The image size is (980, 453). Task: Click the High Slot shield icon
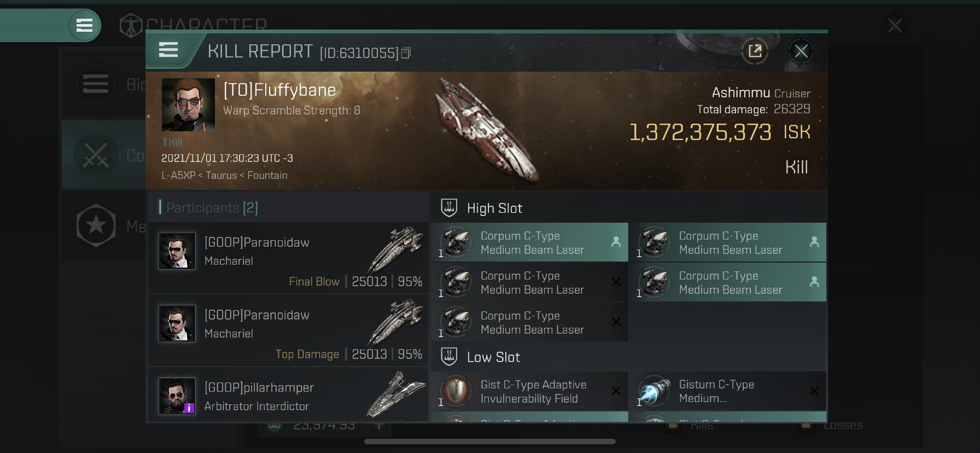point(449,208)
